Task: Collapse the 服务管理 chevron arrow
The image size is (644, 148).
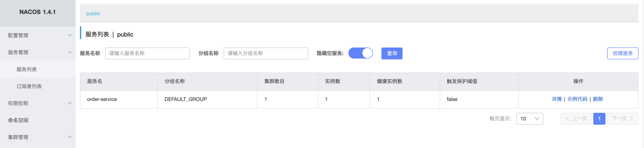Action: 70,52
